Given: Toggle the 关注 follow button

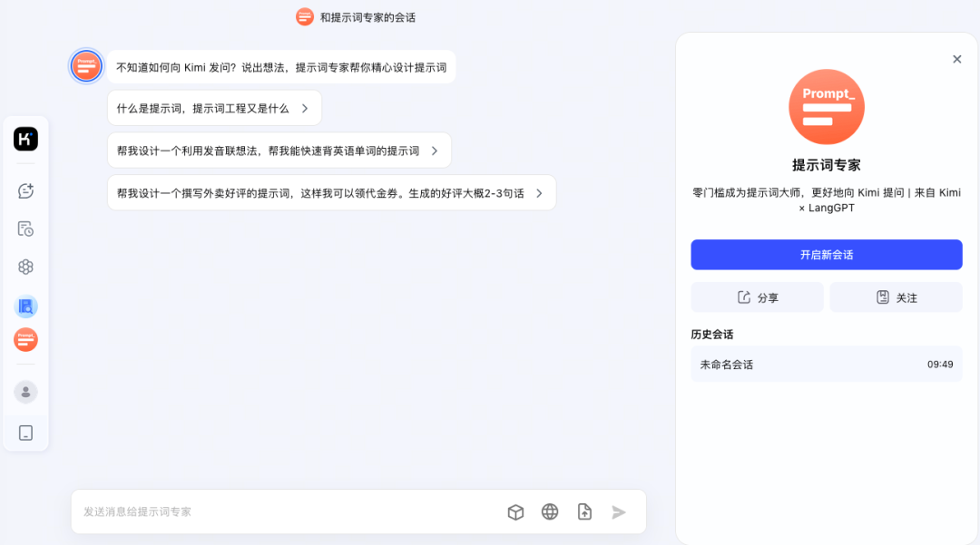Looking at the screenshot, I should tap(896, 297).
